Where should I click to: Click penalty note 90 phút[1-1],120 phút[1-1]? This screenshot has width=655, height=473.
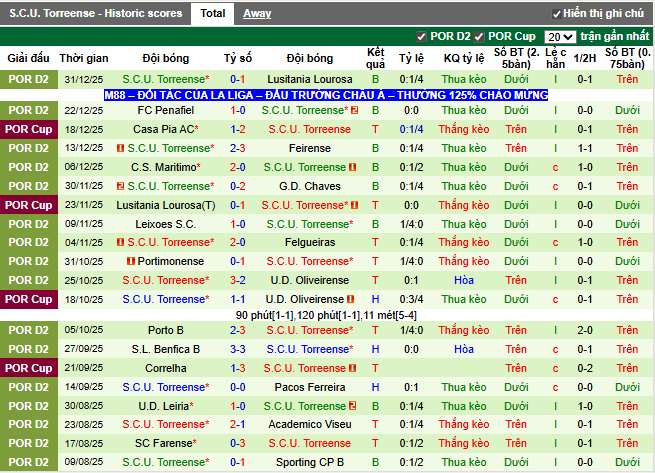pyautogui.click(x=326, y=315)
